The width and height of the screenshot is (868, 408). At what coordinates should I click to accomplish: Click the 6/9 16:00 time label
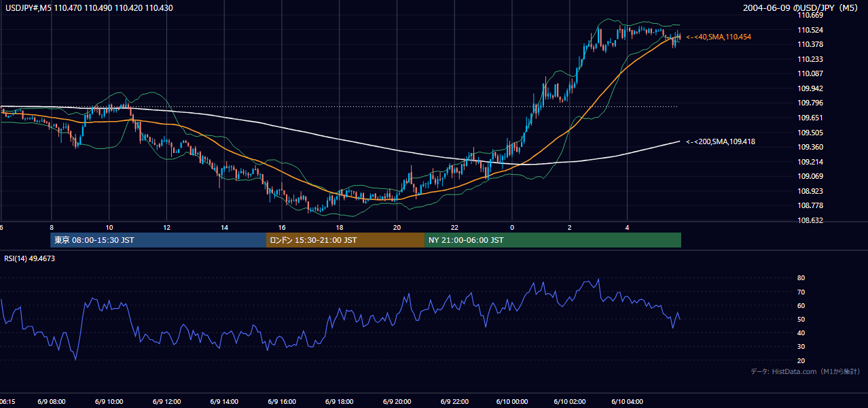pyautogui.click(x=282, y=402)
